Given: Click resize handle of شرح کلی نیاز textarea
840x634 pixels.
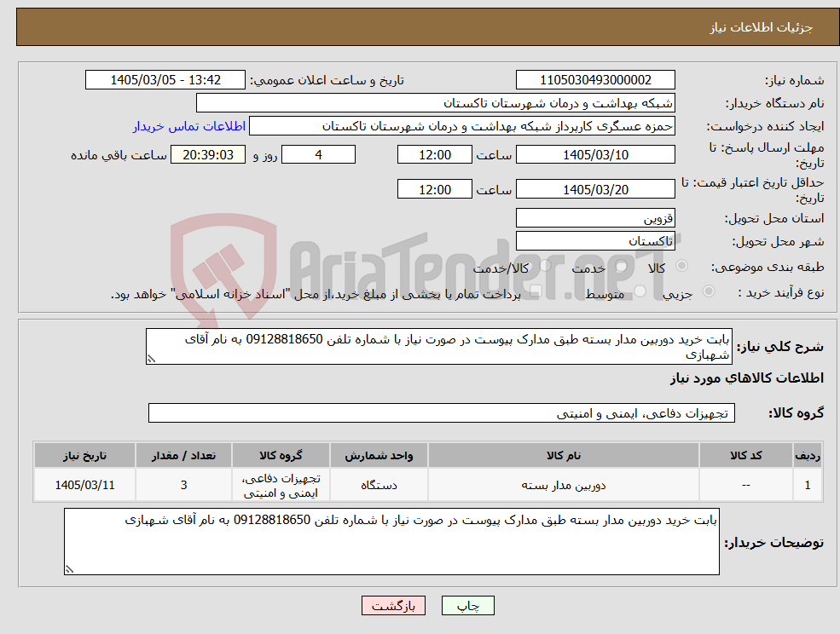Looking at the screenshot, I should tap(151, 360).
